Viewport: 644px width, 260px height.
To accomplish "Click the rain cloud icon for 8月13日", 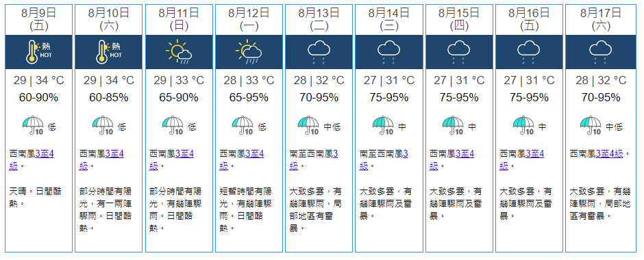I will pos(319,53).
